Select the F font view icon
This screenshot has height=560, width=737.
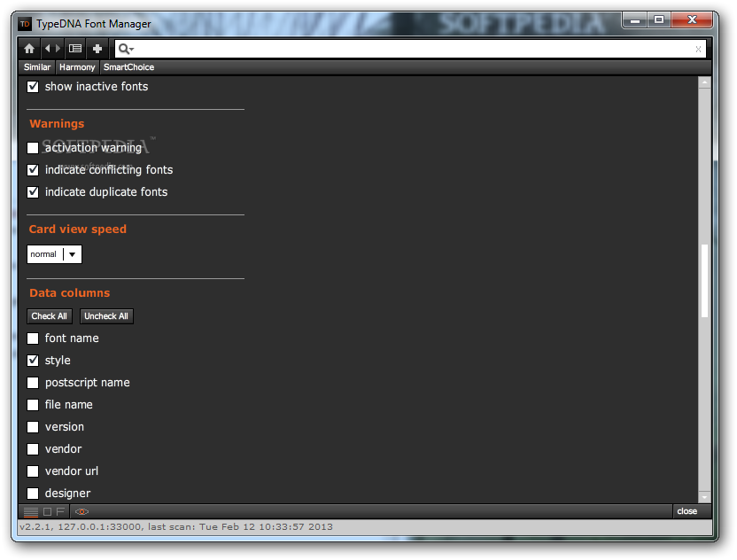pos(60,511)
